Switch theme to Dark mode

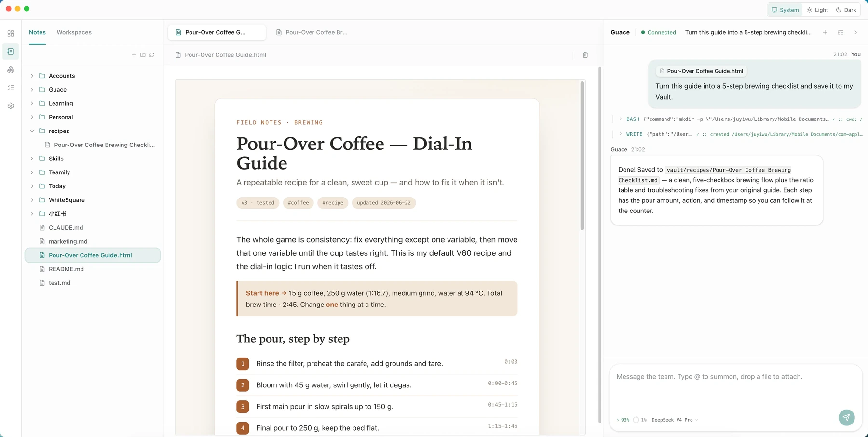pos(846,10)
